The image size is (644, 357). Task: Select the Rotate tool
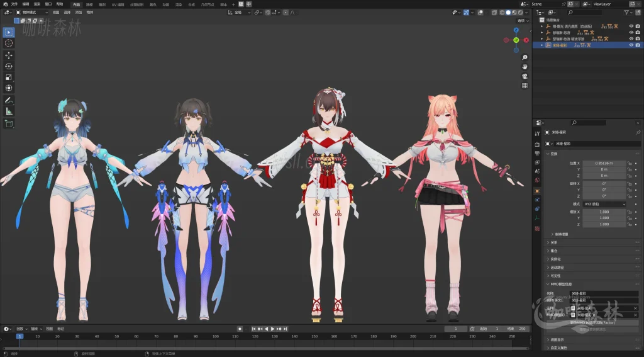tap(9, 66)
